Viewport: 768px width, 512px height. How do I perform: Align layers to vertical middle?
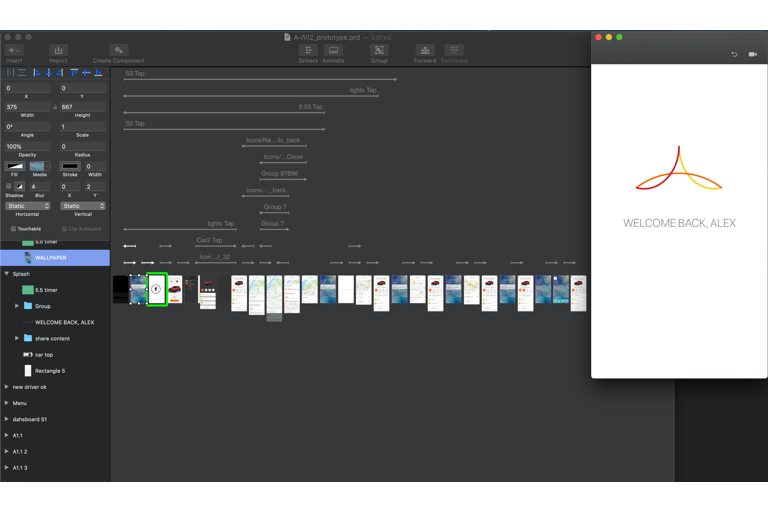86,73
